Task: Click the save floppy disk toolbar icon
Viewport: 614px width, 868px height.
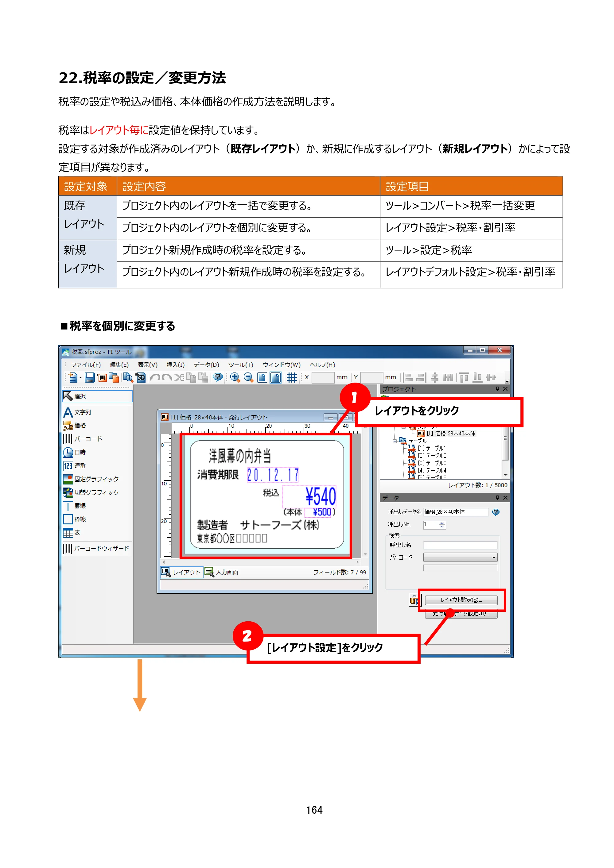Action: click(89, 377)
